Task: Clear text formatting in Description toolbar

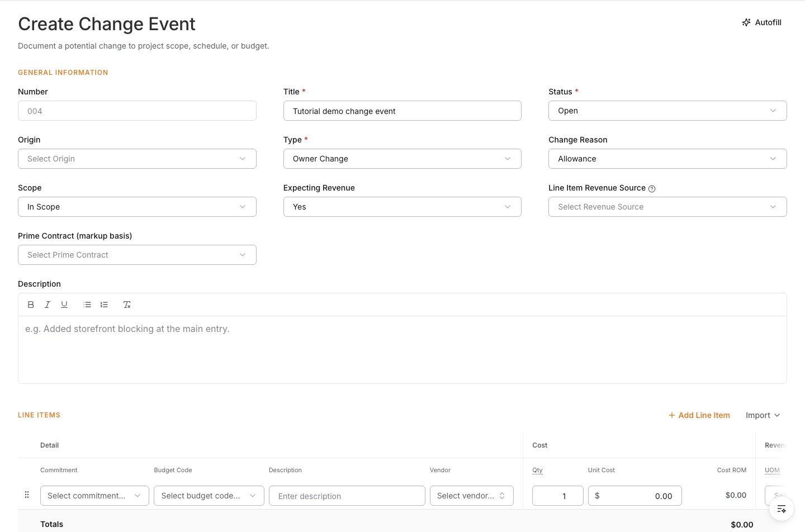Action: click(127, 305)
